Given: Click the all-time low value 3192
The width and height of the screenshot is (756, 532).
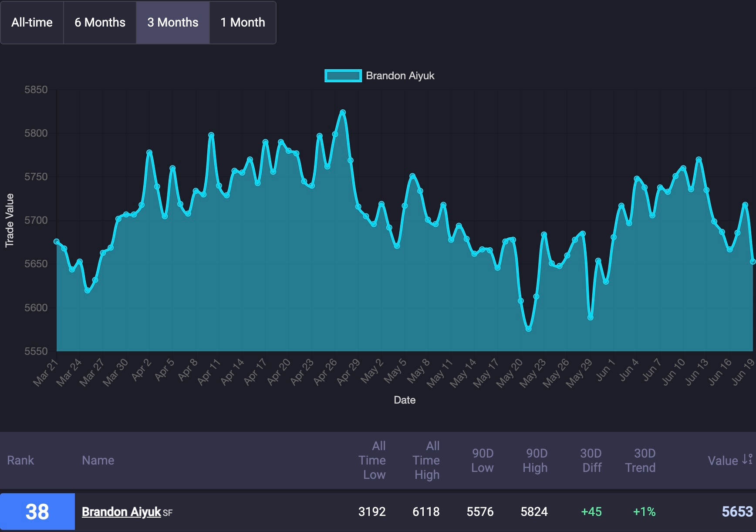Looking at the screenshot, I should click(x=372, y=512).
